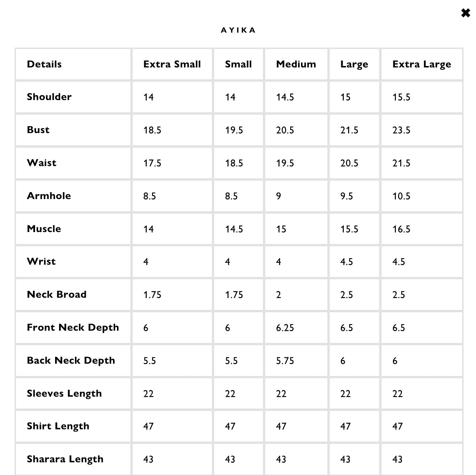Select the Shoulder row label
The image size is (476, 475).
[x=49, y=97]
